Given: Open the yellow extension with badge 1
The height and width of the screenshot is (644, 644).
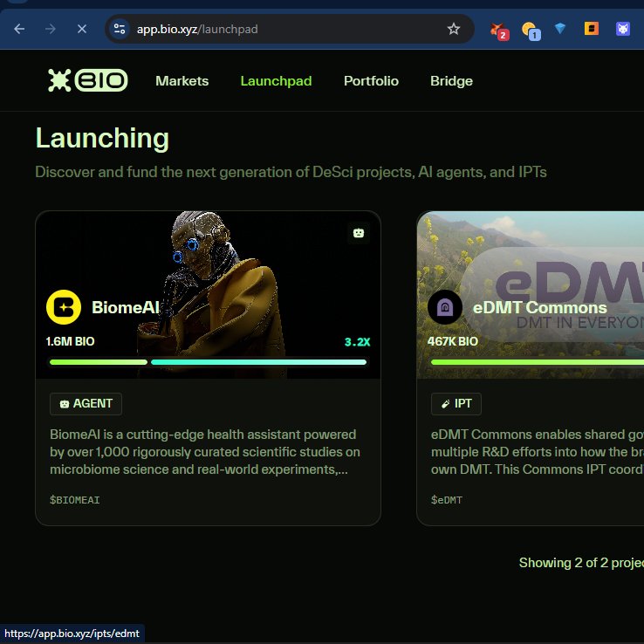Looking at the screenshot, I should coord(531,31).
